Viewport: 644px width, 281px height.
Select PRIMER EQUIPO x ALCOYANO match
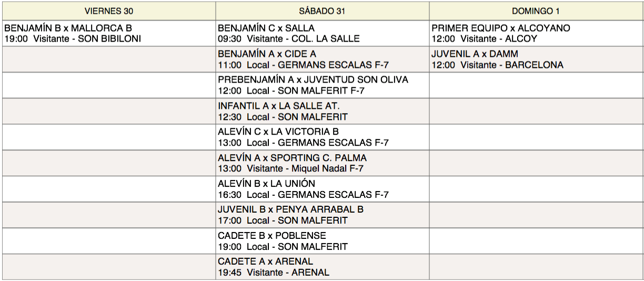(x=500, y=28)
